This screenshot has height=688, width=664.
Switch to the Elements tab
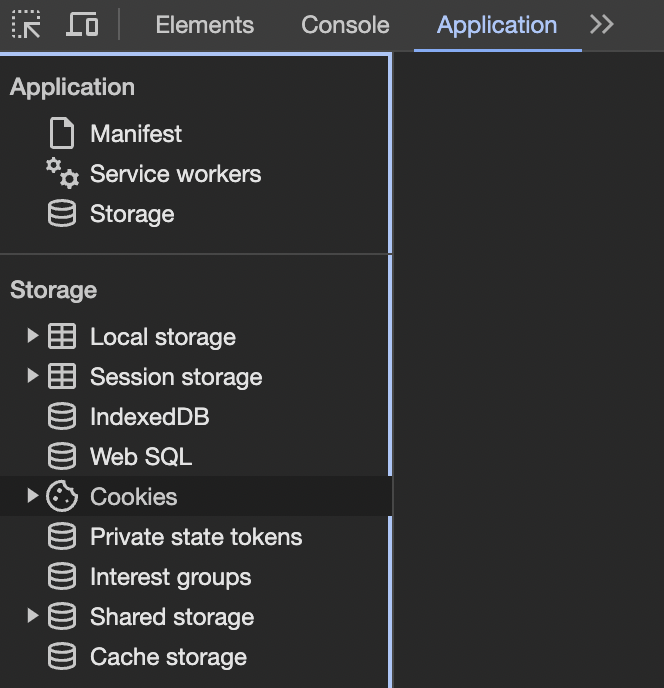coord(205,25)
